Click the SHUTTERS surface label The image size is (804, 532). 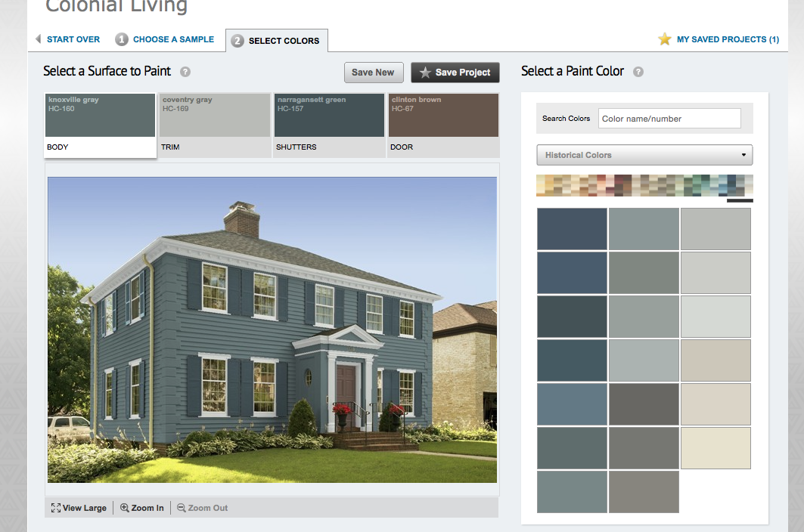pos(296,147)
